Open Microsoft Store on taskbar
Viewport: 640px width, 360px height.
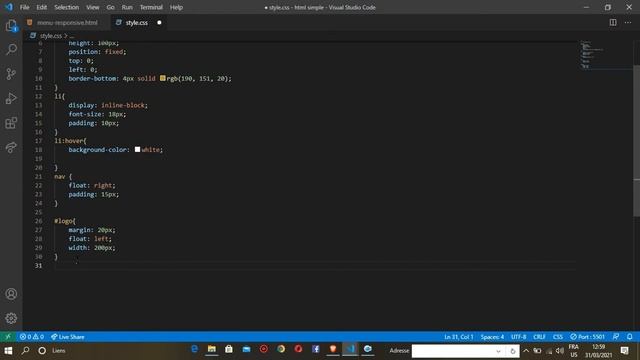229,349
